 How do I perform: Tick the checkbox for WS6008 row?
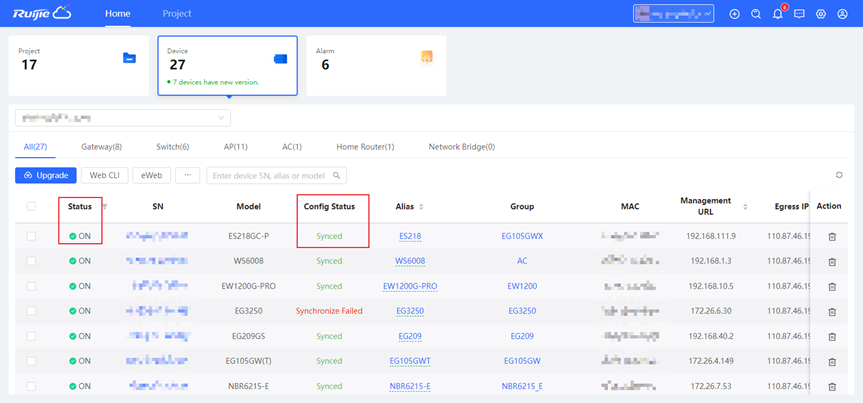[x=31, y=261]
